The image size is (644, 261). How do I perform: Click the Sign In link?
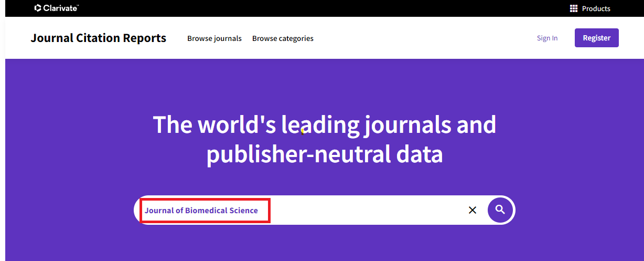pos(547,38)
